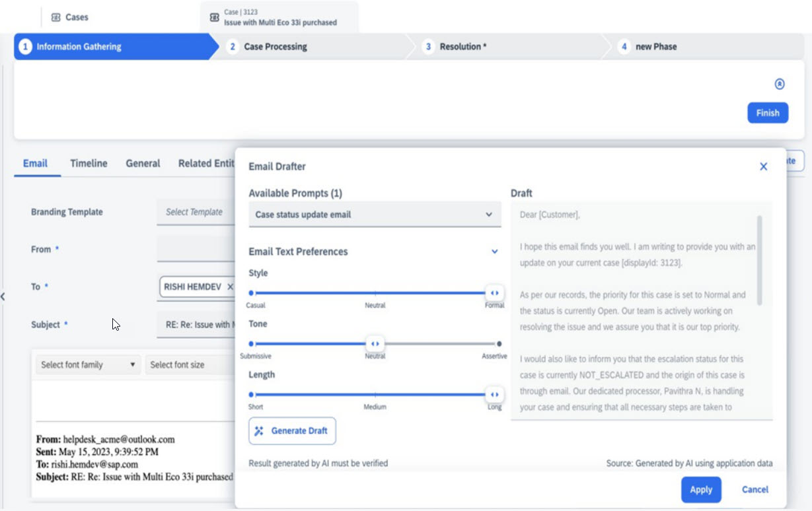The width and height of the screenshot is (812, 511).
Task: Cancel the Email Drafter dialog
Action: [x=755, y=489]
